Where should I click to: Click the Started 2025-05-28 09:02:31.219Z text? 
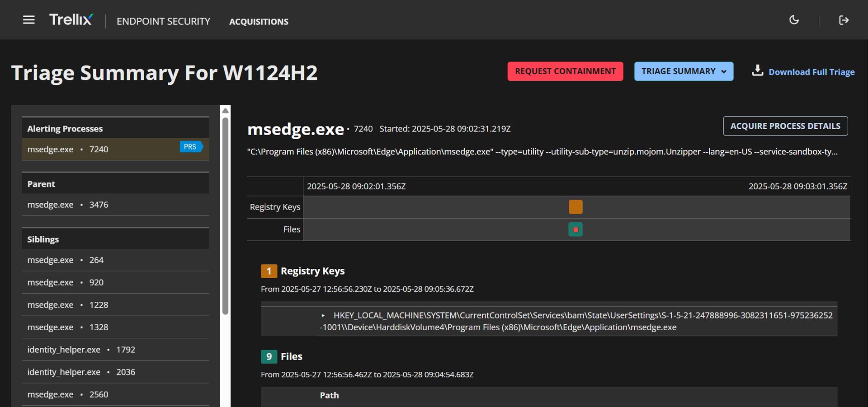[x=445, y=129]
